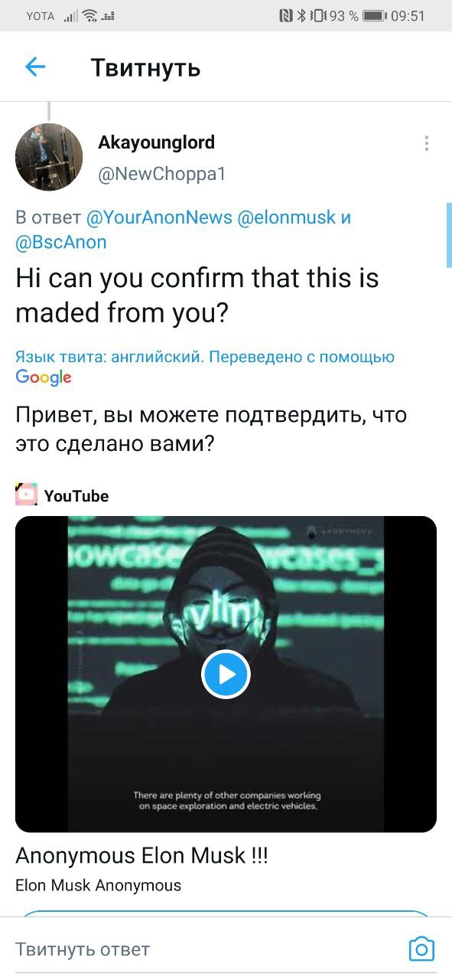
Task: Tap the Wi-Fi signal icon in status bar
Action: tap(91, 15)
